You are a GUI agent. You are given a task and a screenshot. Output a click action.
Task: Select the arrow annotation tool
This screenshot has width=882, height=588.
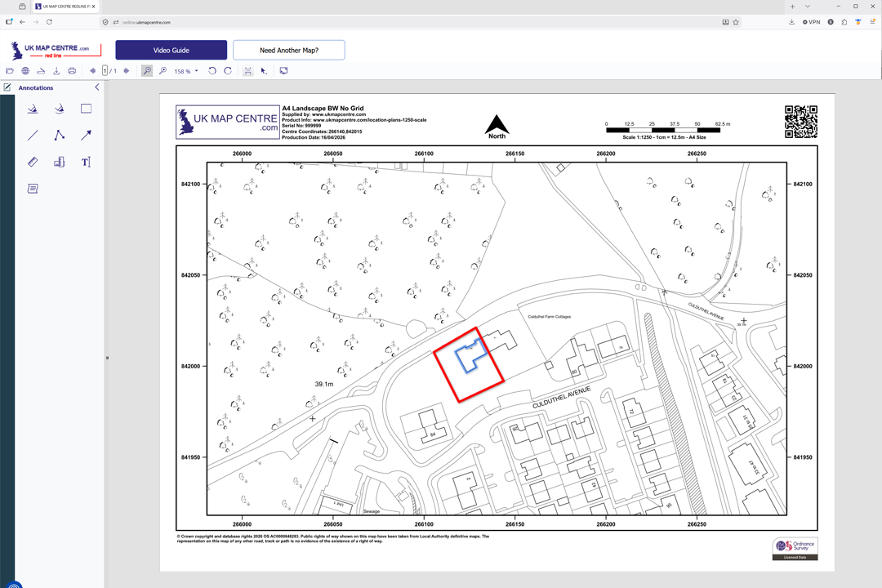[x=86, y=135]
